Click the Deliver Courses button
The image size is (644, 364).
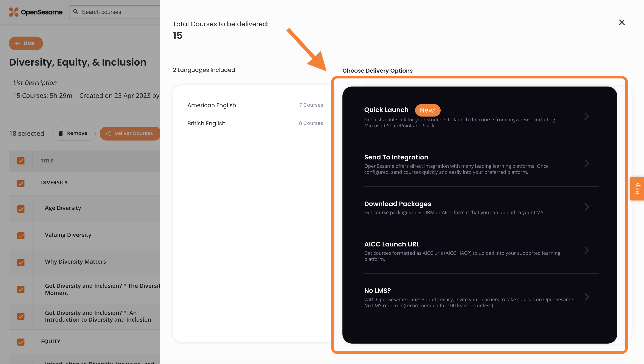[130, 133]
